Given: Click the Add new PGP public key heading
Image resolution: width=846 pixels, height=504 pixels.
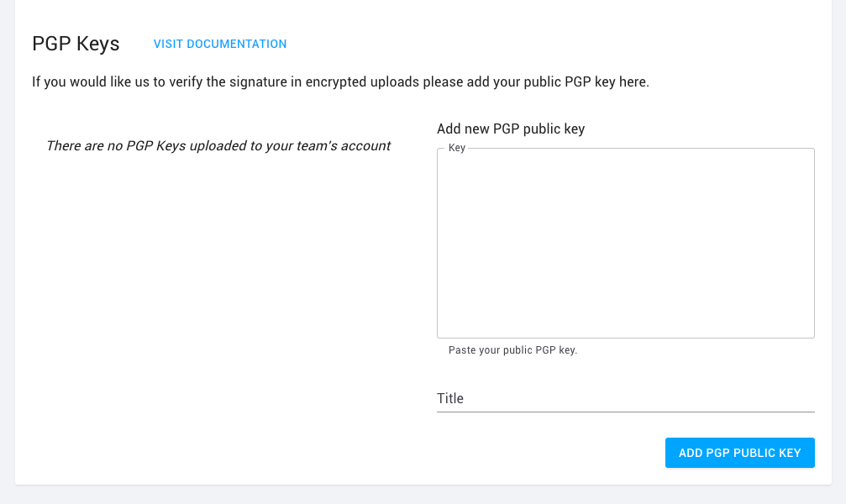Looking at the screenshot, I should 511,129.
